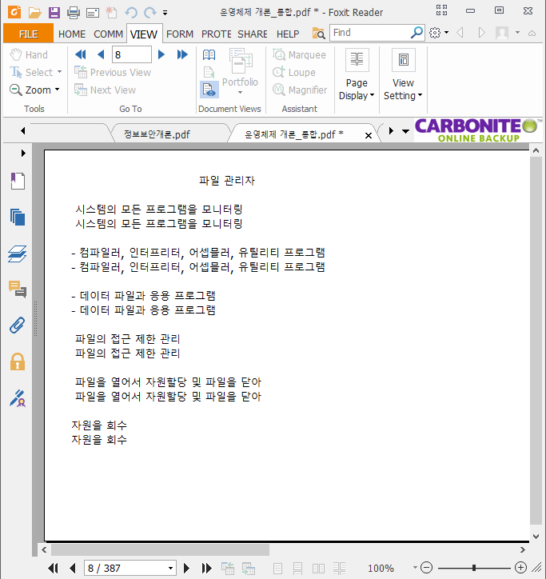Viewport: 546px width, 579px height.
Task: Jump to last page in status bar
Action: 206,568
